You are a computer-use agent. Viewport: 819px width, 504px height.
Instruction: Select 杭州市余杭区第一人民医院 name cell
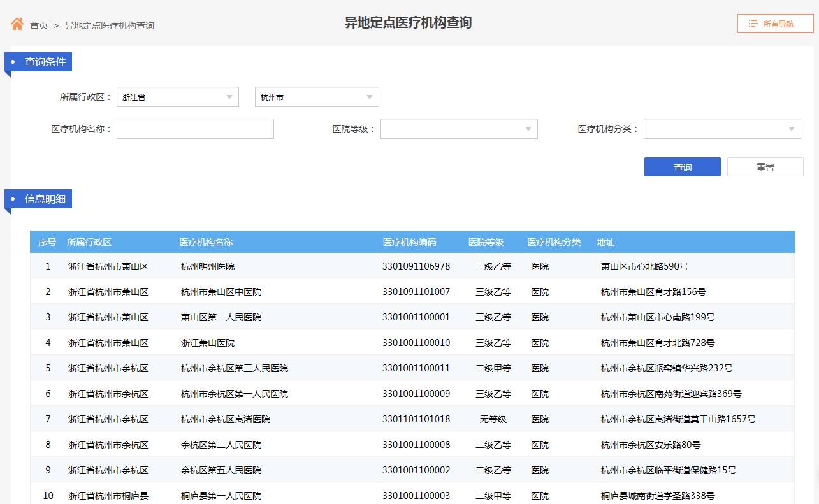click(235, 394)
